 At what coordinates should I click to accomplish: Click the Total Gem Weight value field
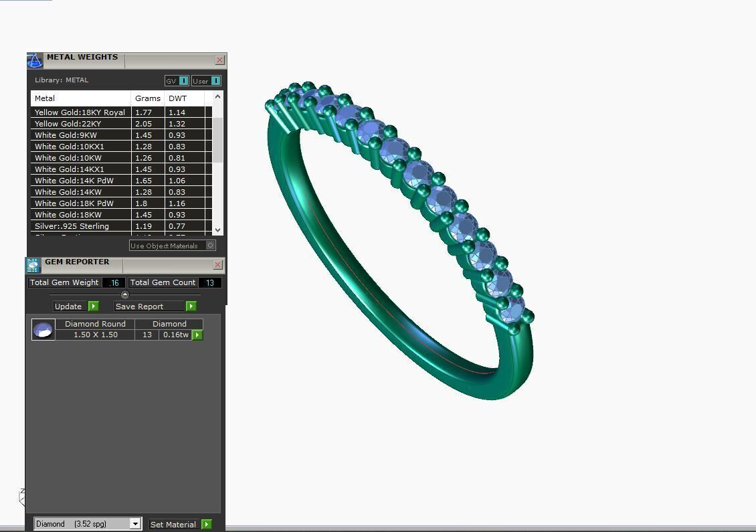pyautogui.click(x=114, y=282)
